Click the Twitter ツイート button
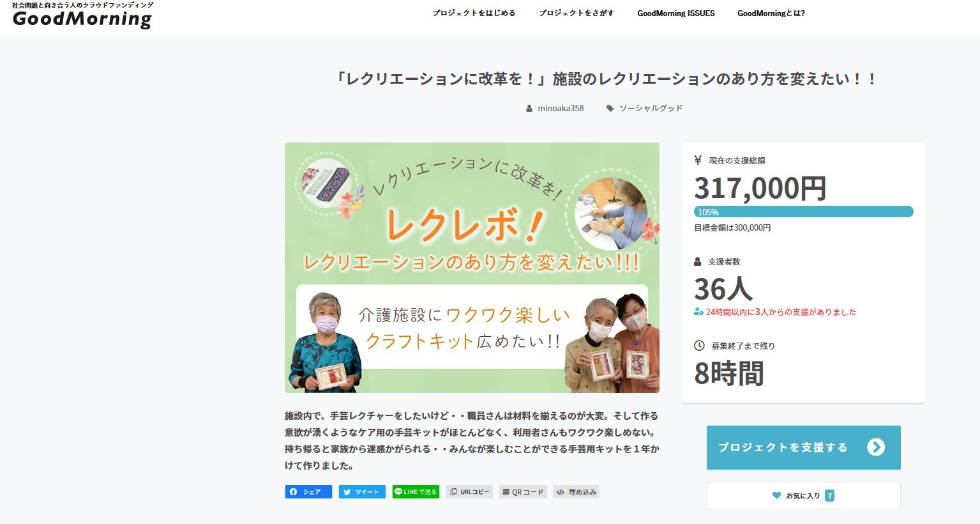The height and width of the screenshot is (524, 980). (362, 492)
